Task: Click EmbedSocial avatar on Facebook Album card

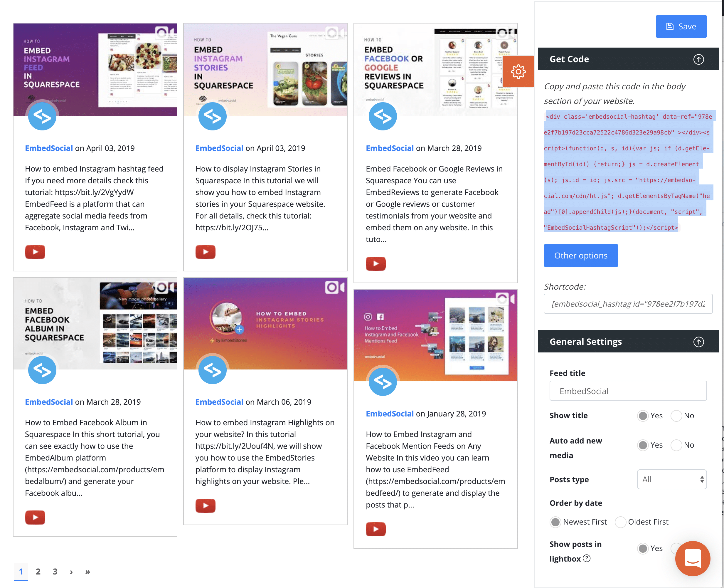Action: click(x=42, y=370)
